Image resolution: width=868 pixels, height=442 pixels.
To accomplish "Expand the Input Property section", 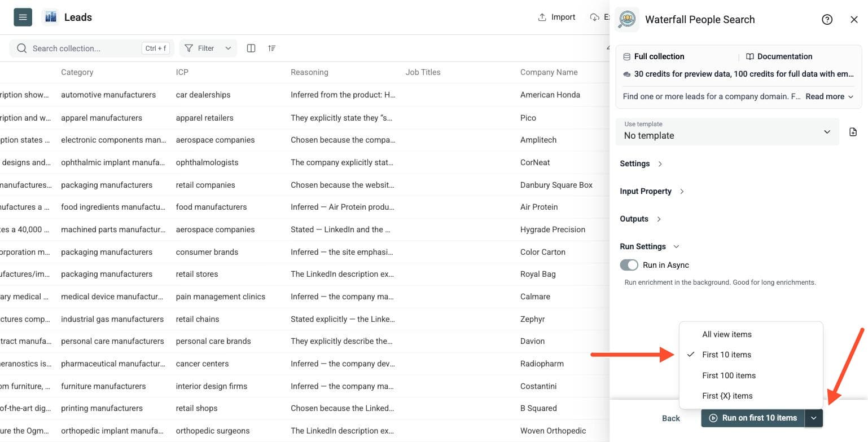I will coord(652,191).
